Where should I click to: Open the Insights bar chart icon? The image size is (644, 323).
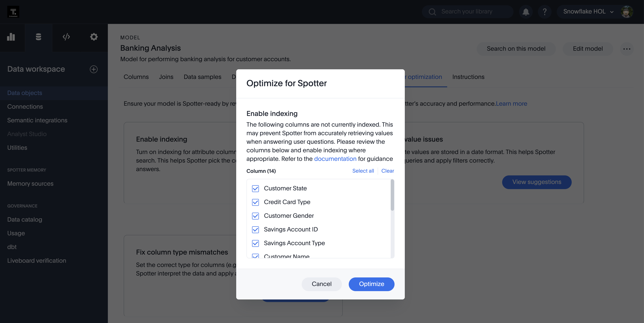click(x=11, y=37)
